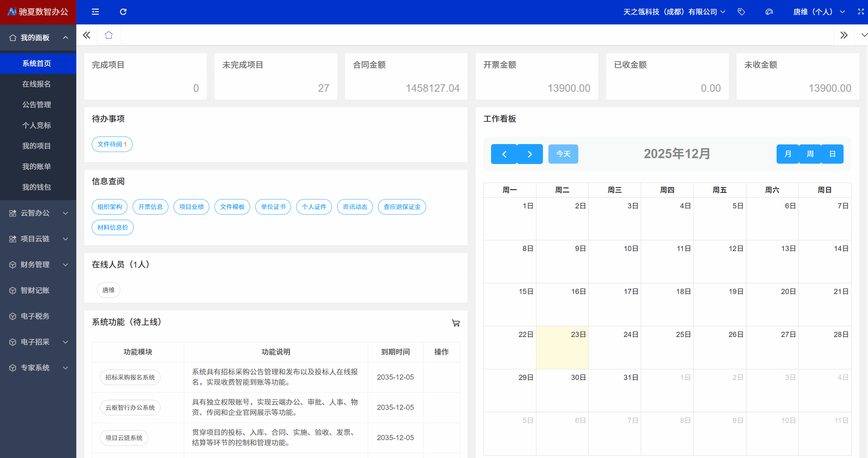Image resolution: width=868 pixels, height=458 pixels.
Task: Select the 23日 calendar cell
Action: [562, 347]
